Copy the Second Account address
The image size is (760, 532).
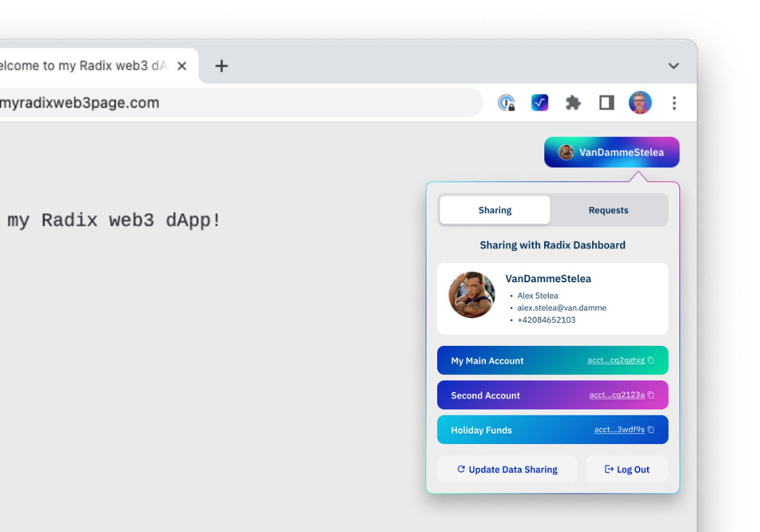(649, 395)
